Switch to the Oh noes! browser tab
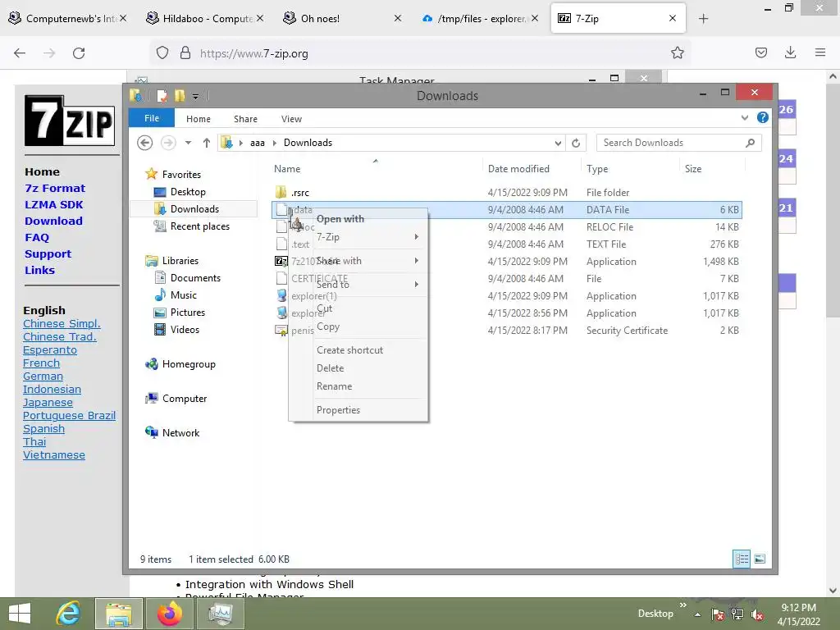This screenshot has width=840, height=630. 341,19
